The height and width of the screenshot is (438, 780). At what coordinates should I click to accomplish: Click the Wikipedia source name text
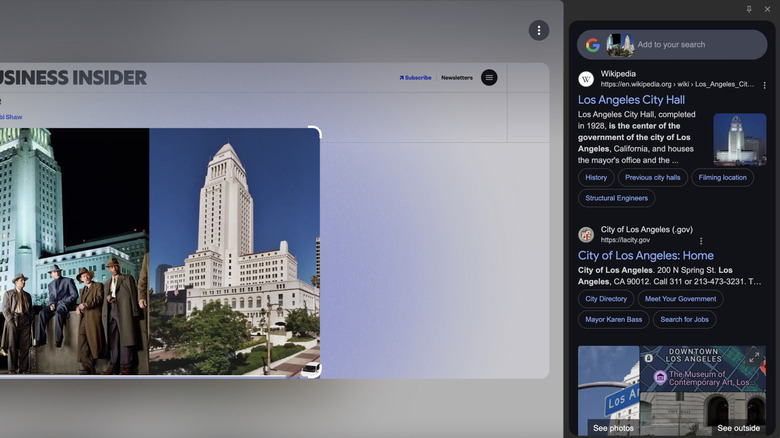point(618,74)
